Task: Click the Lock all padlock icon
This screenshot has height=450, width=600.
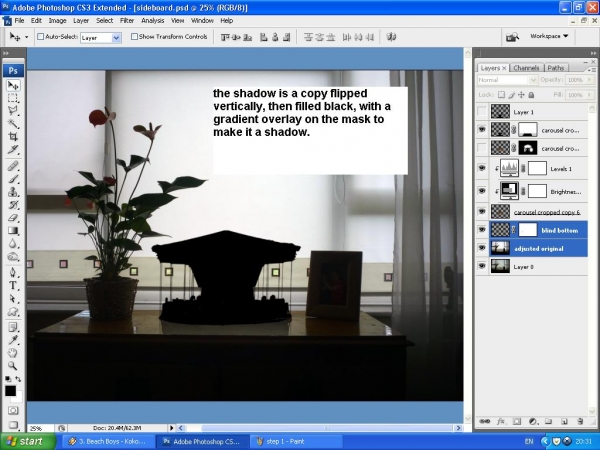Action: 531,95
